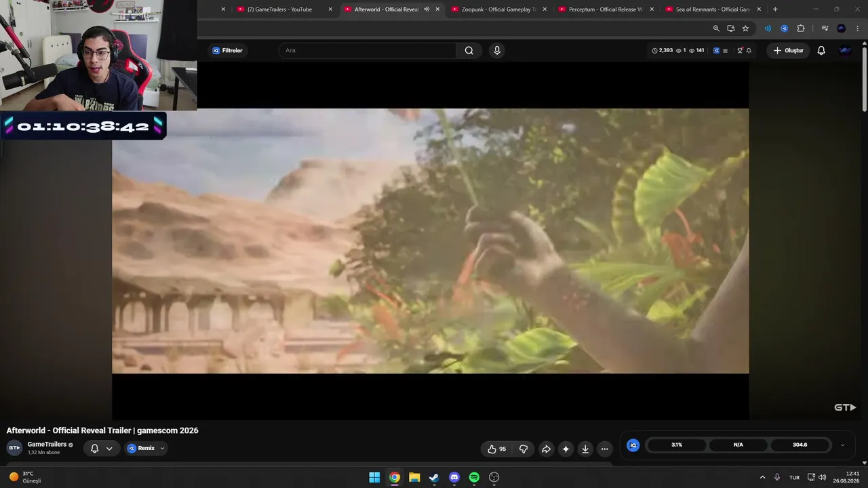Click the 304.6 score pill
This screenshot has height=488, width=868.
pyautogui.click(x=800, y=445)
